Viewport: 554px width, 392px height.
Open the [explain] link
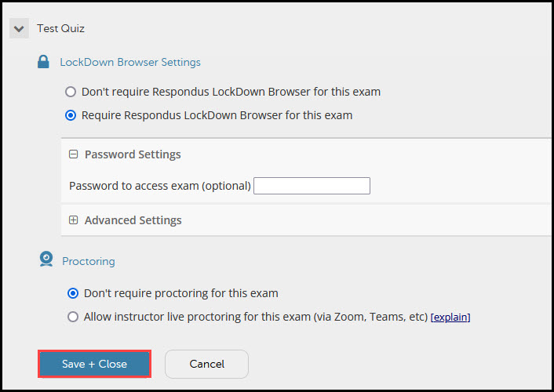pos(450,318)
